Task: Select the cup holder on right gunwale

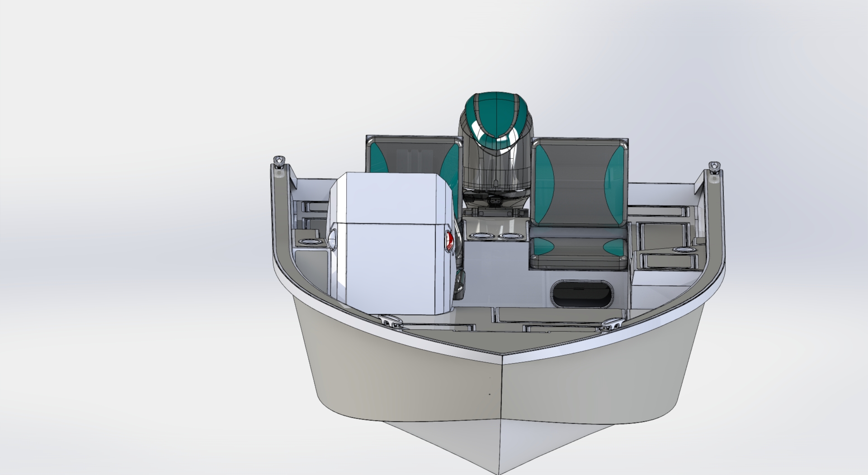Action: (x=682, y=250)
